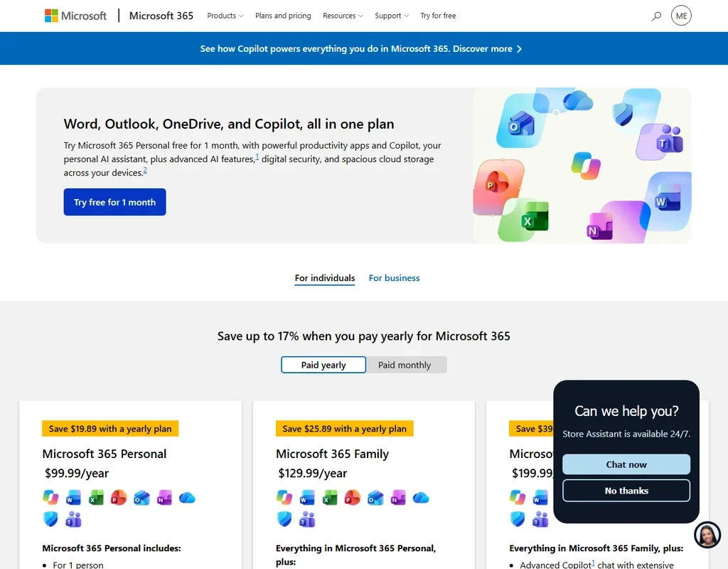Screen dimensions: 728x569
Task: Click Outlook icon in hero illustration
Action: click(x=520, y=124)
